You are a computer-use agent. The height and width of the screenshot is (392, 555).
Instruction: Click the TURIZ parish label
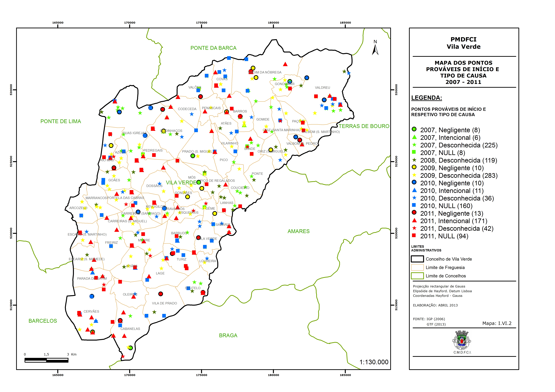(x=181, y=259)
